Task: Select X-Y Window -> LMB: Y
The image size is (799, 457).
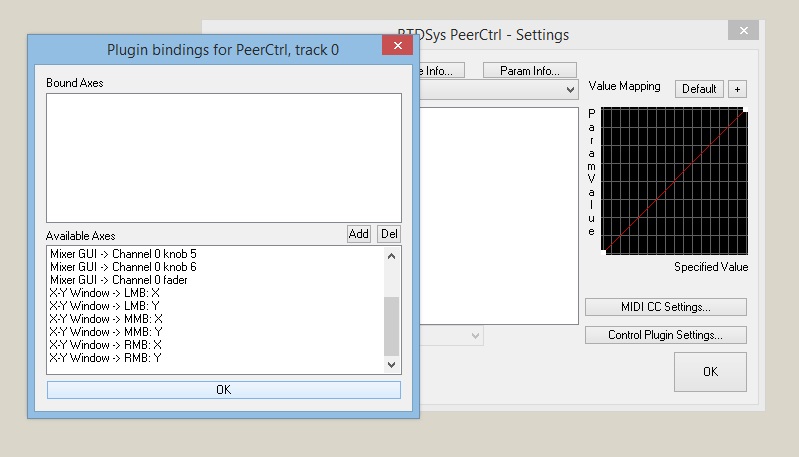Action: (104, 306)
